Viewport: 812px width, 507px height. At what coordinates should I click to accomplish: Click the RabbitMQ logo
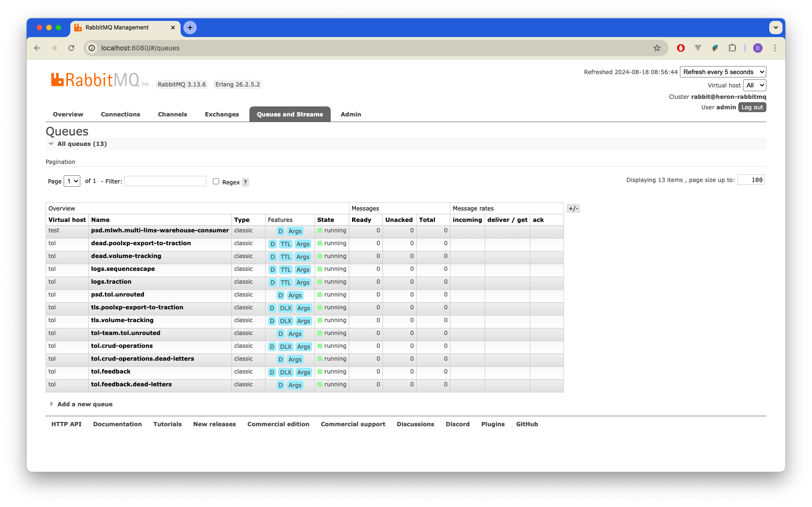pyautogui.click(x=95, y=80)
